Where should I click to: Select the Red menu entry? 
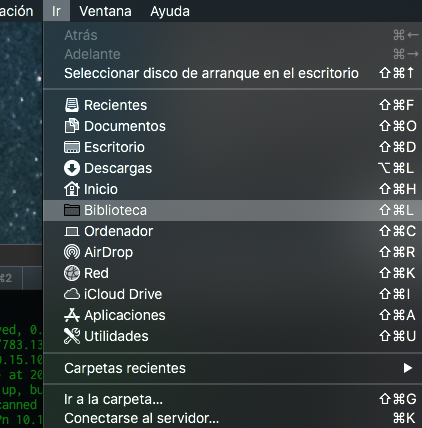[x=232, y=273]
